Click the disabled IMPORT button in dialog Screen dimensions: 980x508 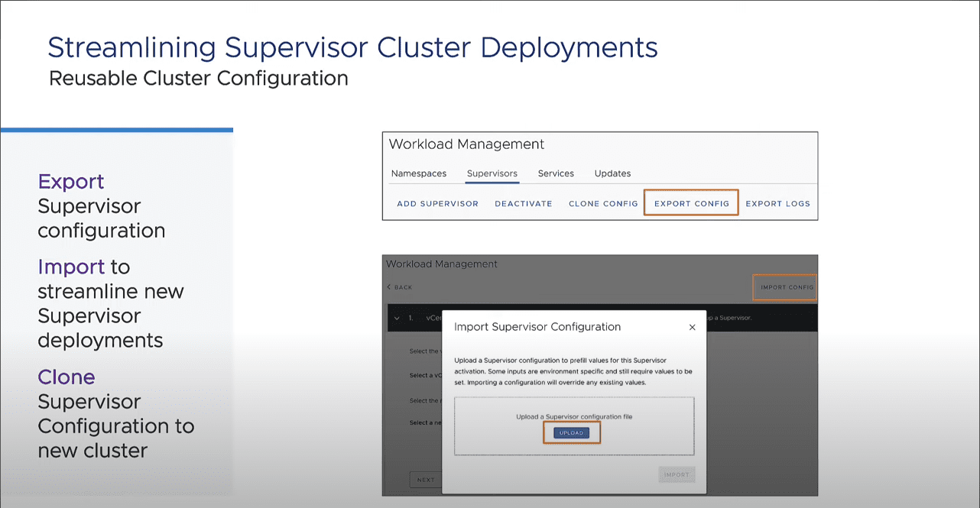[x=677, y=474]
